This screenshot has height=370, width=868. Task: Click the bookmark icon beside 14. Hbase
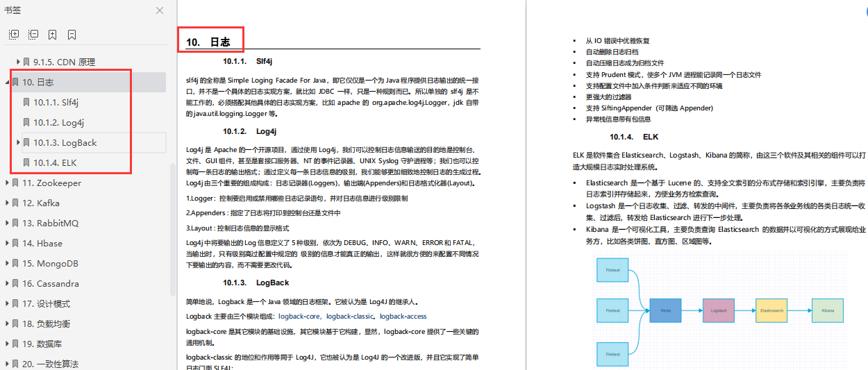tap(15, 243)
